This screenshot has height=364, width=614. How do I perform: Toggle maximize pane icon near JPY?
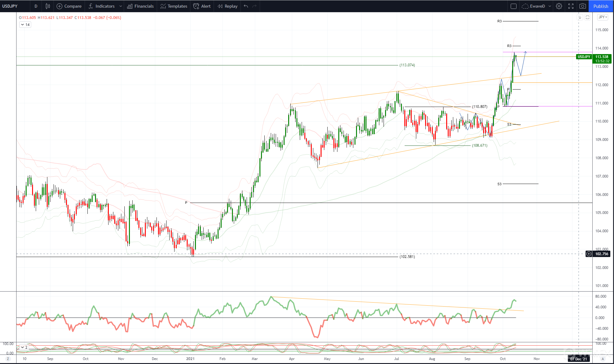(x=587, y=17)
